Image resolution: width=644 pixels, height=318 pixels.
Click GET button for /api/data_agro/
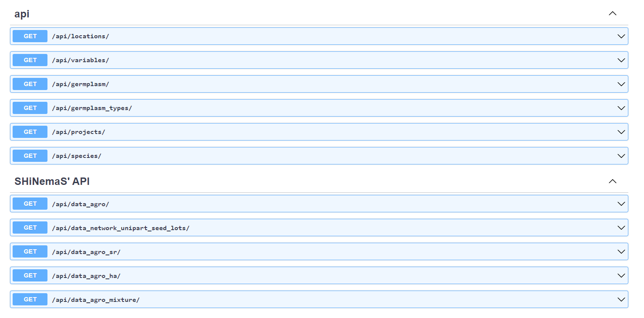(x=30, y=204)
